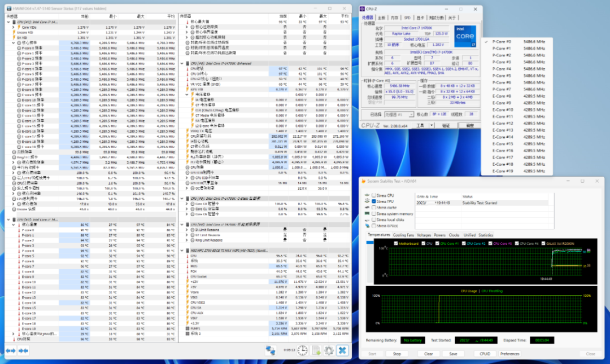Open the SPD tab in CPU-Z
This screenshot has width=610, height=364.
(x=407, y=17)
